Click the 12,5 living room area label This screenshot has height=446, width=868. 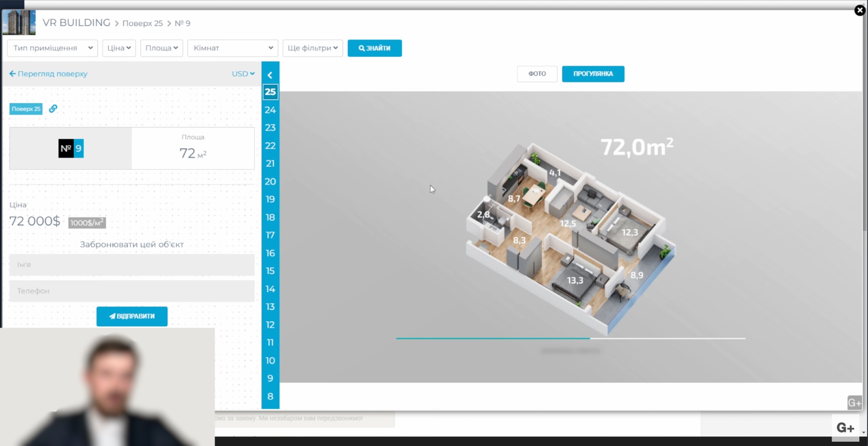[568, 223]
